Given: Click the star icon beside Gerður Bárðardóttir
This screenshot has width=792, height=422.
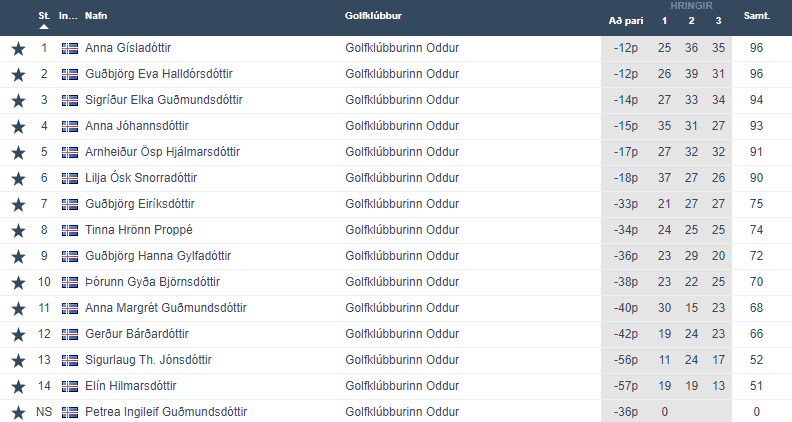Looking at the screenshot, I should pyautogui.click(x=19, y=335).
